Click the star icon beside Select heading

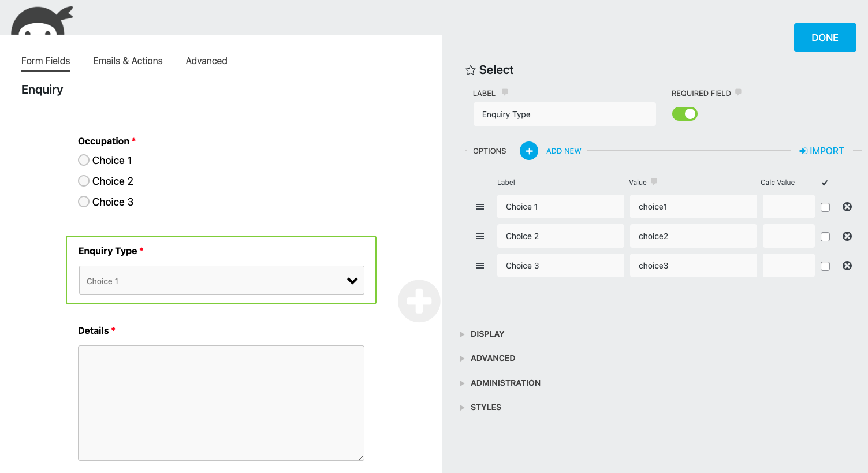471,70
